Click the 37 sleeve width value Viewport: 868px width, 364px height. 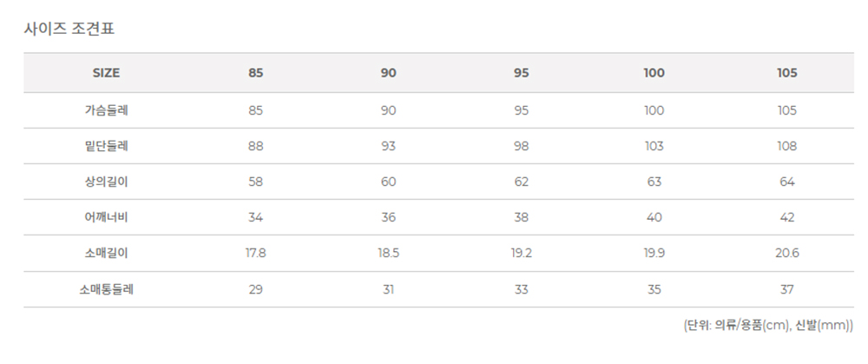coord(787,289)
